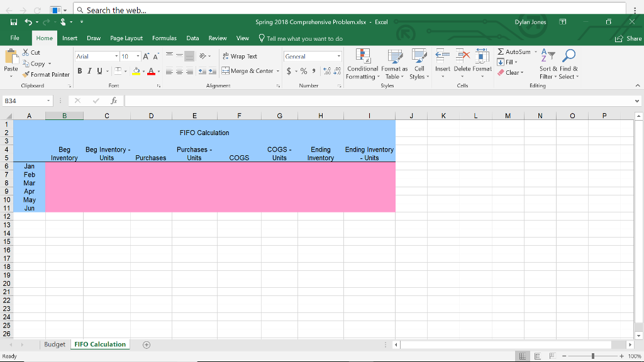644x362 pixels.
Task: Click the zoom slider handle
Action: (593, 356)
